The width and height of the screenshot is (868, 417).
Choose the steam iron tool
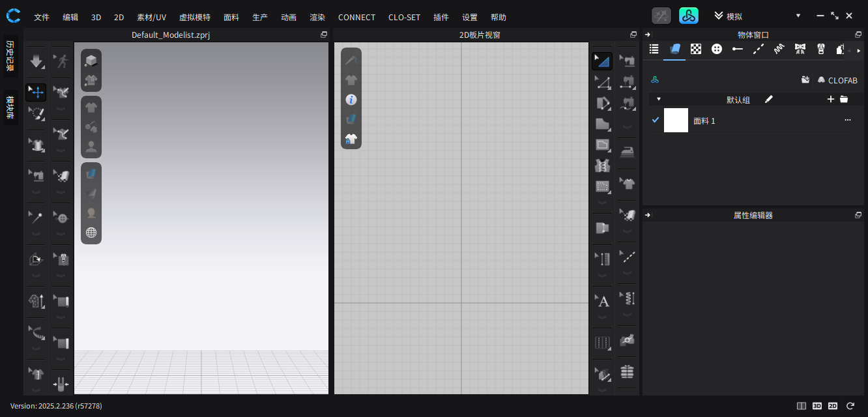point(627,152)
